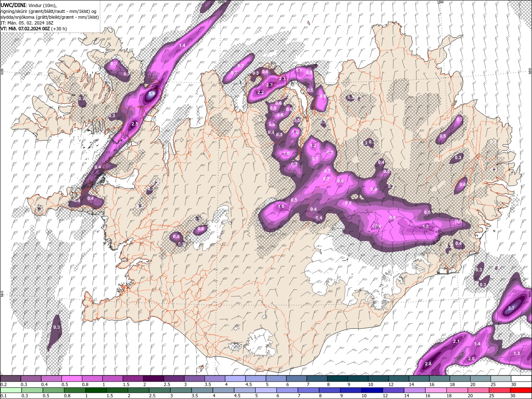This screenshot has width=532, height=399.
Task: Click the darkest purple 2 swatch in the upper scale
Action: [x=153, y=379]
